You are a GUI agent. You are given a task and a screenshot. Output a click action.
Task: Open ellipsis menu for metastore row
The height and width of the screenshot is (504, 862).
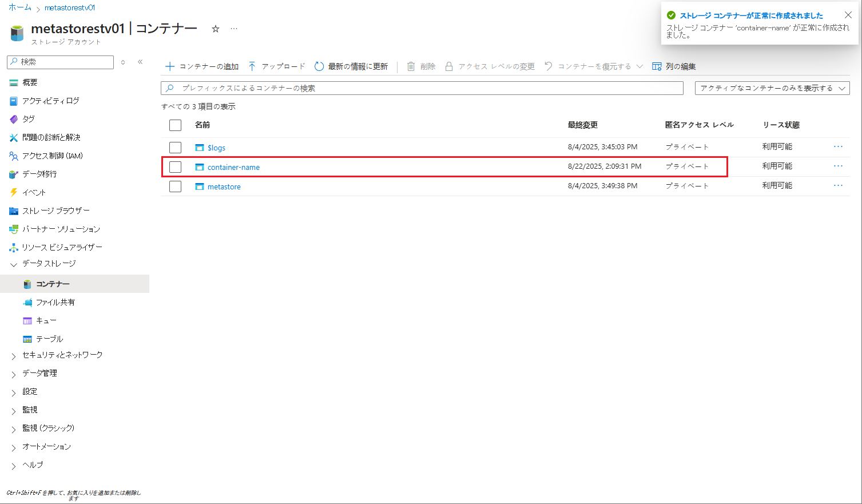point(838,186)
